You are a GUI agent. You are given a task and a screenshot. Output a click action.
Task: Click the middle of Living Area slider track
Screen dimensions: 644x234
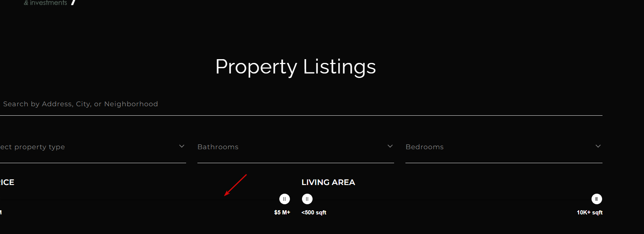point(452,199)
